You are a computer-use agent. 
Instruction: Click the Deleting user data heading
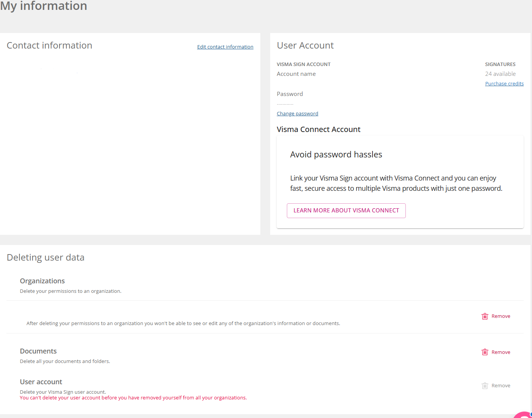[45, 258]
